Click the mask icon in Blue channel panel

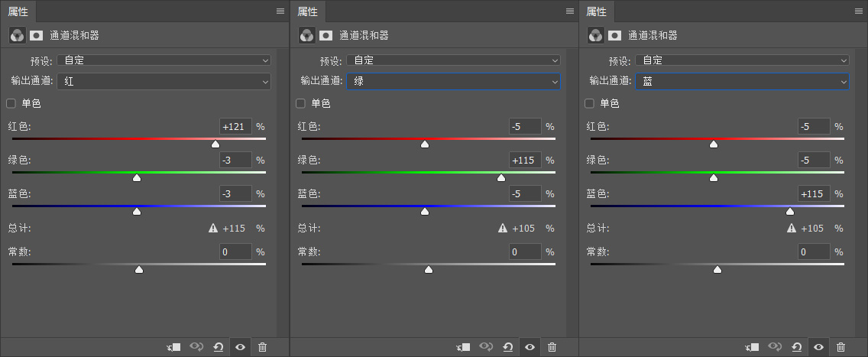[614, 35]
